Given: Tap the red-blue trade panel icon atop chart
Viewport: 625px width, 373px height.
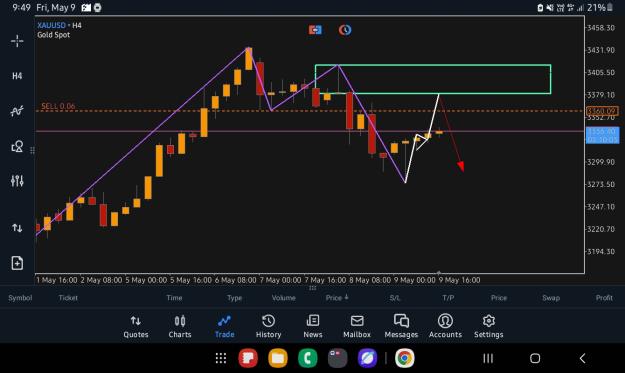Looking at the screenshot, I should coord(315,30).
